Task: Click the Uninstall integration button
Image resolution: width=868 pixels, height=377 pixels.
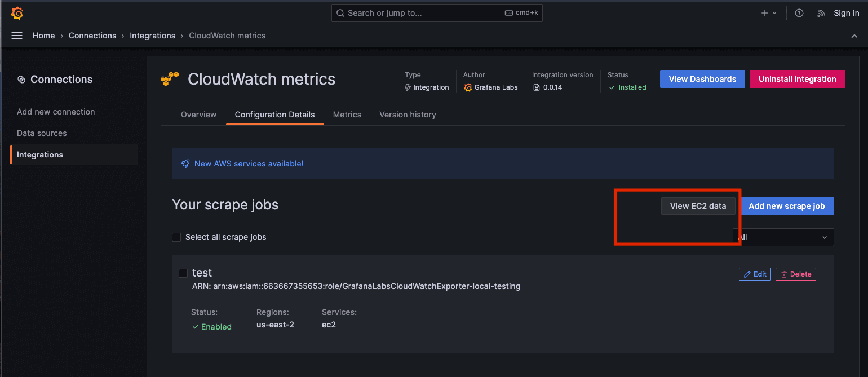Action: pos(797,79)
